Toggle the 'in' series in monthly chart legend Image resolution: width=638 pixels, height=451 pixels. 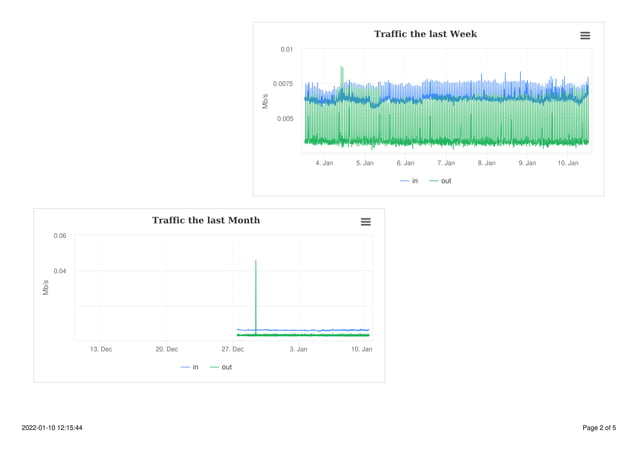(x=190, y=367)
